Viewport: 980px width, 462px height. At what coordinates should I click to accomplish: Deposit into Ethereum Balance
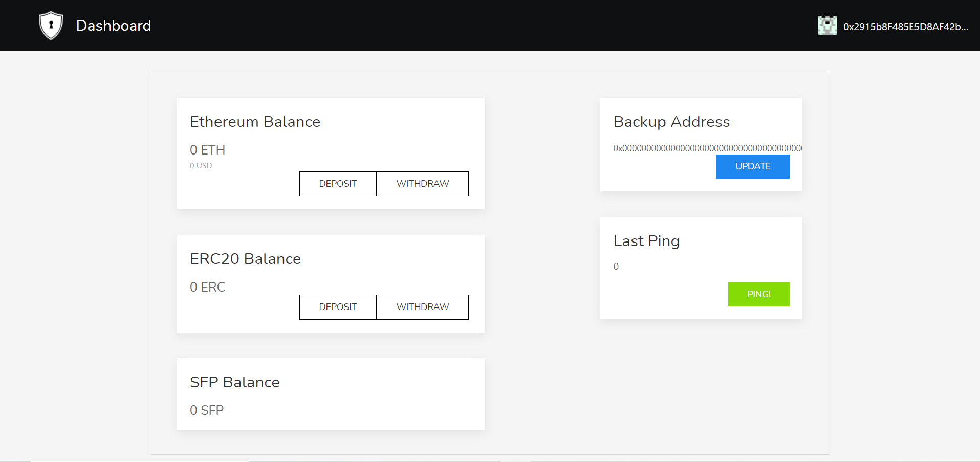click(x=338, y=184)
